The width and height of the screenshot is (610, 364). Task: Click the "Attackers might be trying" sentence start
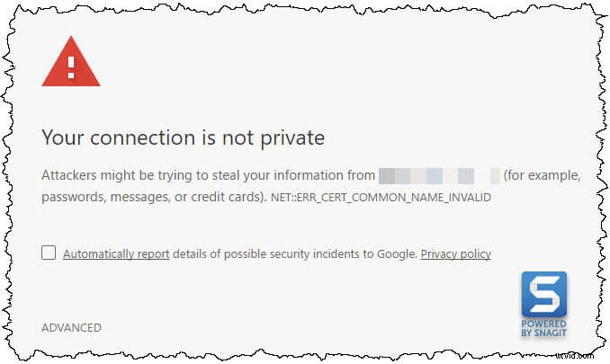click(x=112, y=175)
